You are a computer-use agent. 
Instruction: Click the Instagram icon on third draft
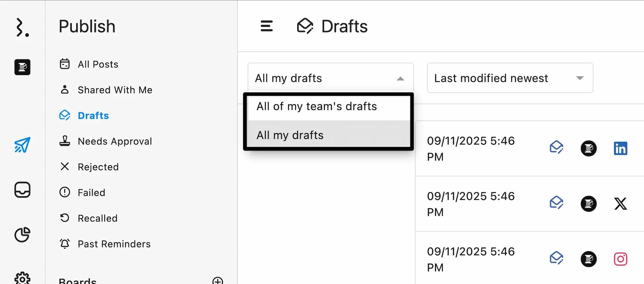[620, 259]
